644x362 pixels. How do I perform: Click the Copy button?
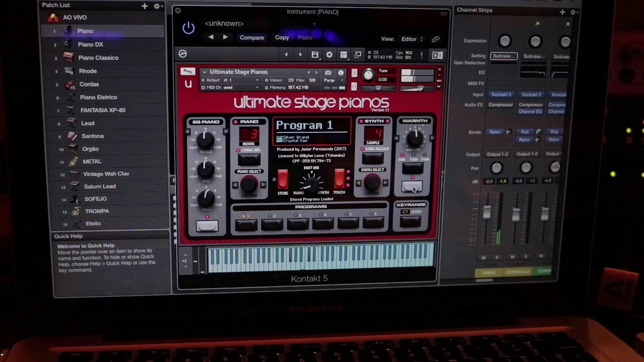coord(282,38)
